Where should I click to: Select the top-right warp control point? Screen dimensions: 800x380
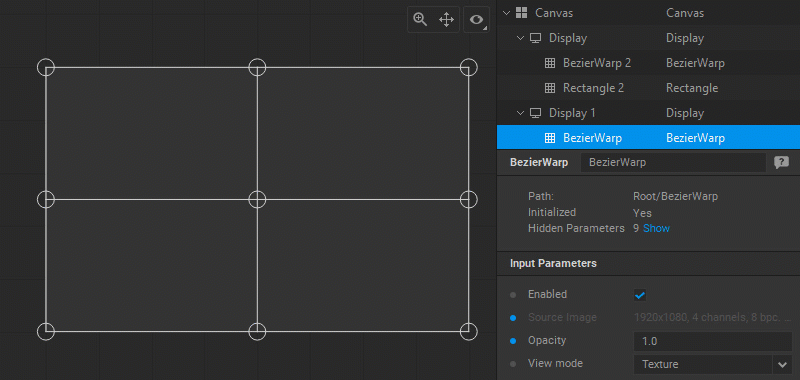coord(468,67)
